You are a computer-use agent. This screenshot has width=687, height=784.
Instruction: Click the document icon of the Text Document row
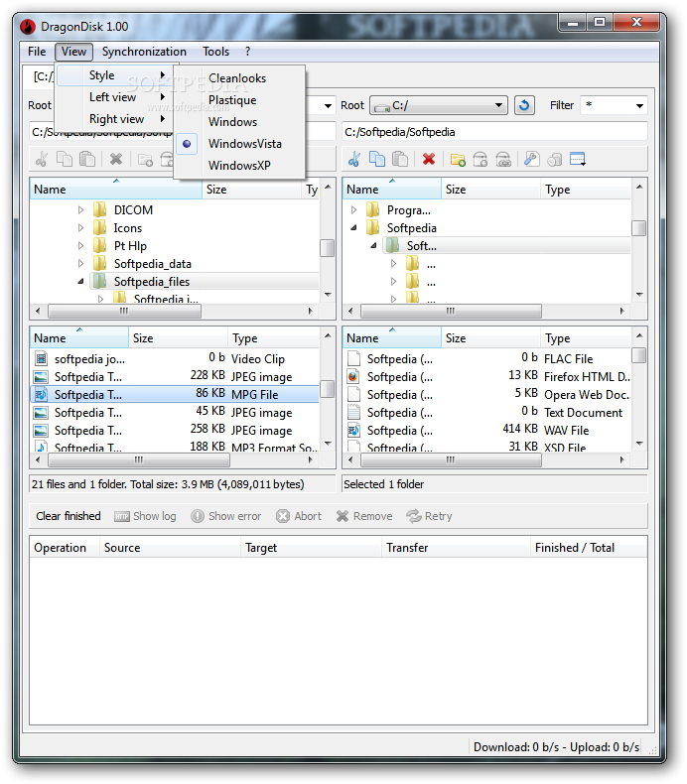353,412
